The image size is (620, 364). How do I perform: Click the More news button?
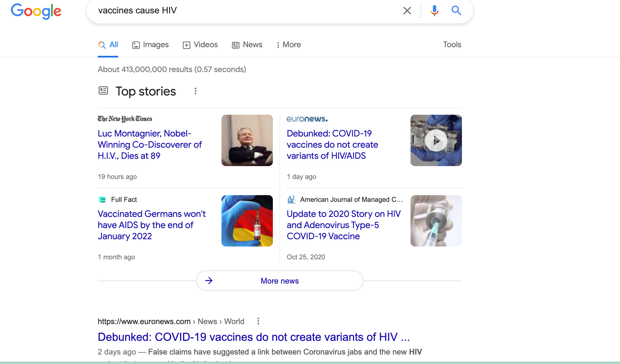pyautogui.click(x=280, y=281)
